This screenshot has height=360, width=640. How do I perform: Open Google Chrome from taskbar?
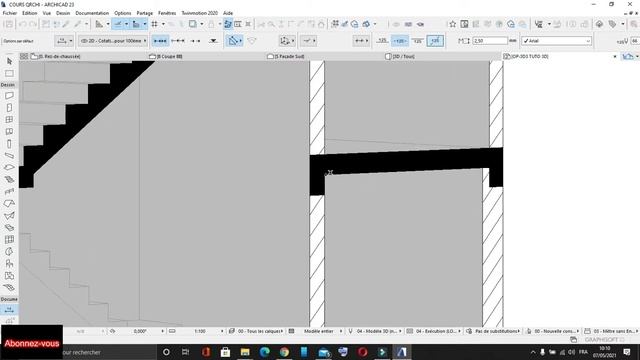point(284,352)
